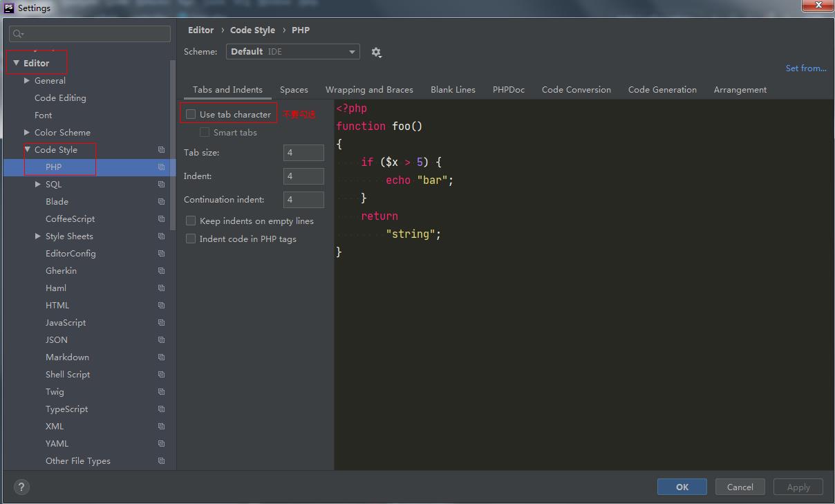This screenshot has height=504, width=835.
Task: Open the Code Conversion tab
Action: point(576,90)
